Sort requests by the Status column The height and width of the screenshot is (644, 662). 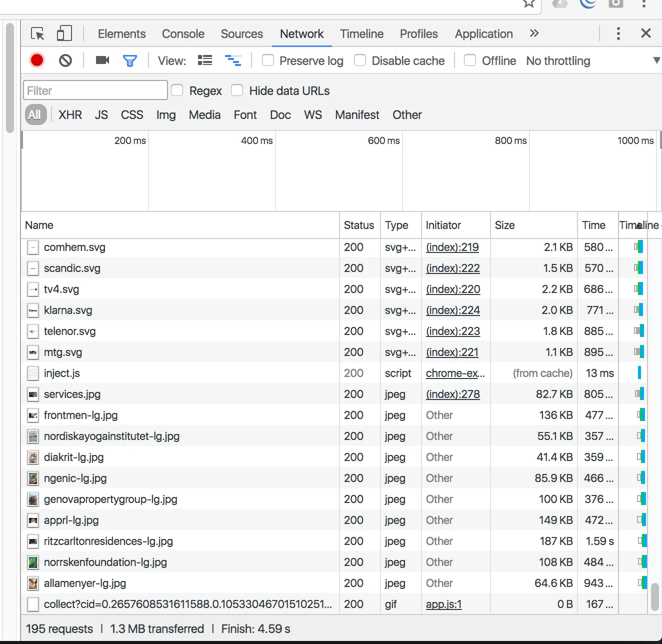(x=360, y=225)
